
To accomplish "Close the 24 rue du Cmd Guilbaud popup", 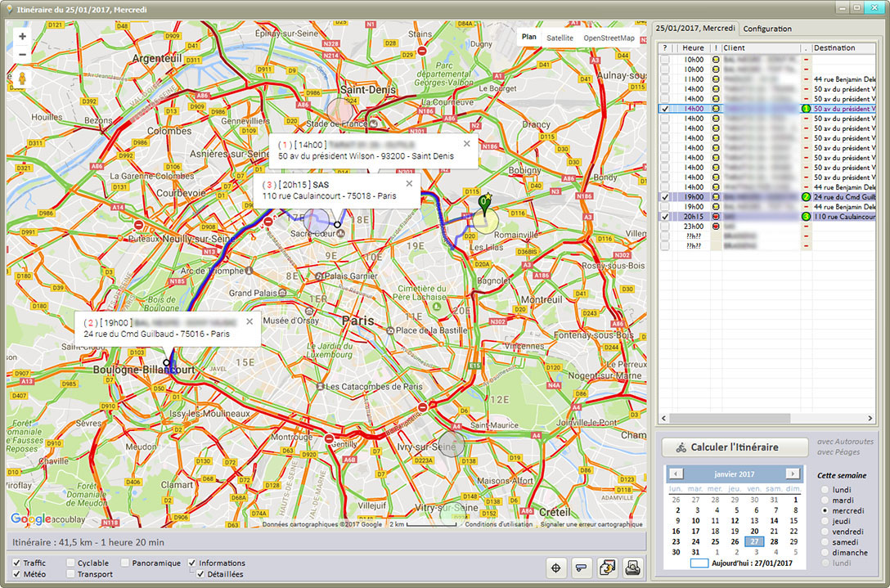I will [x=249, y=322].
